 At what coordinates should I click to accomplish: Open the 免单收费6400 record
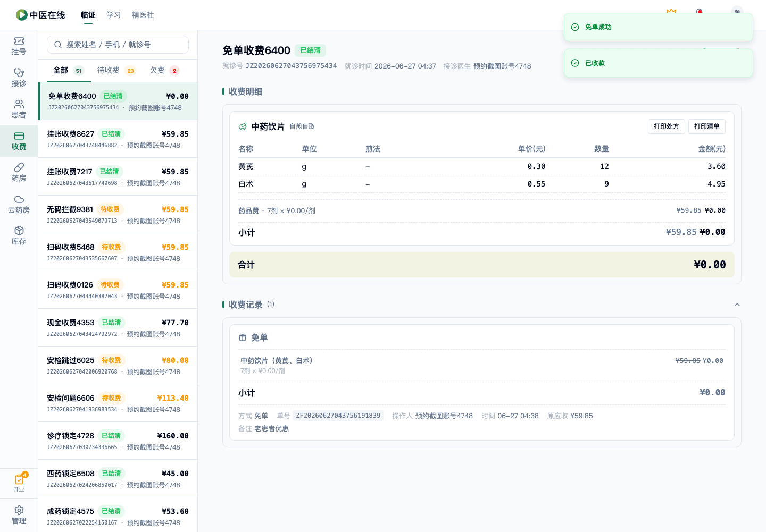pyautogui.click(x=118, y=101)
